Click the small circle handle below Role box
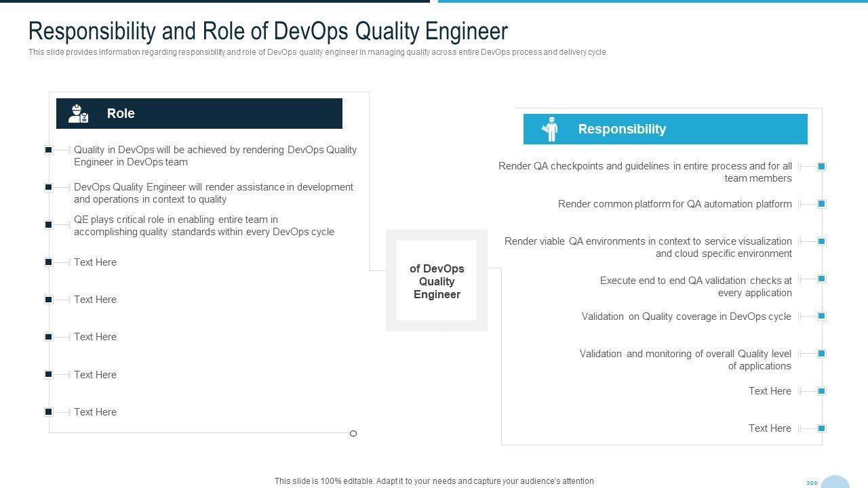Viewport: 868px width, 488px height. 353,433
